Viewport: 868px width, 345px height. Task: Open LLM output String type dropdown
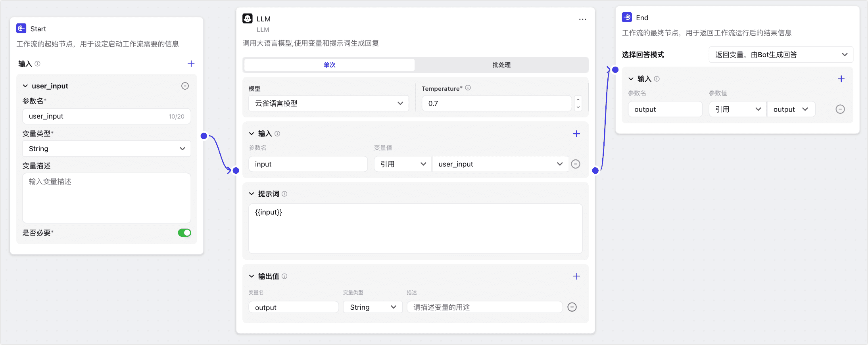(x=373, y=307)
